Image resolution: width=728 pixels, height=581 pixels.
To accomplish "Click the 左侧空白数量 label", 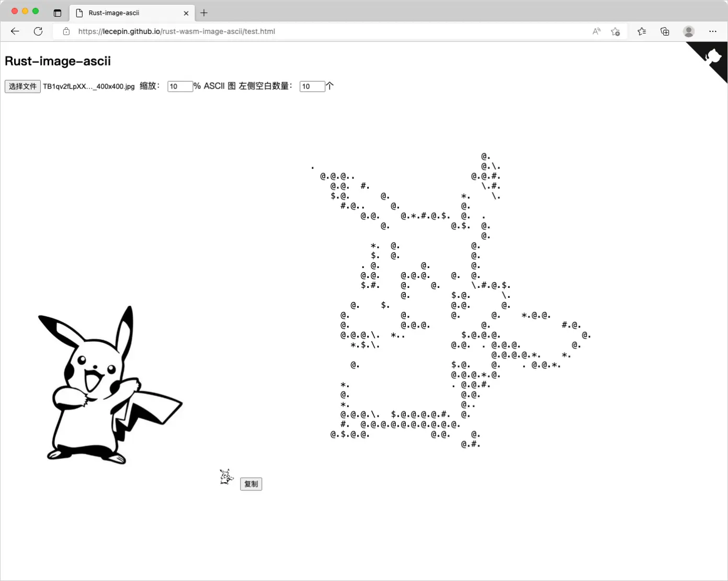I will [265, 86].
